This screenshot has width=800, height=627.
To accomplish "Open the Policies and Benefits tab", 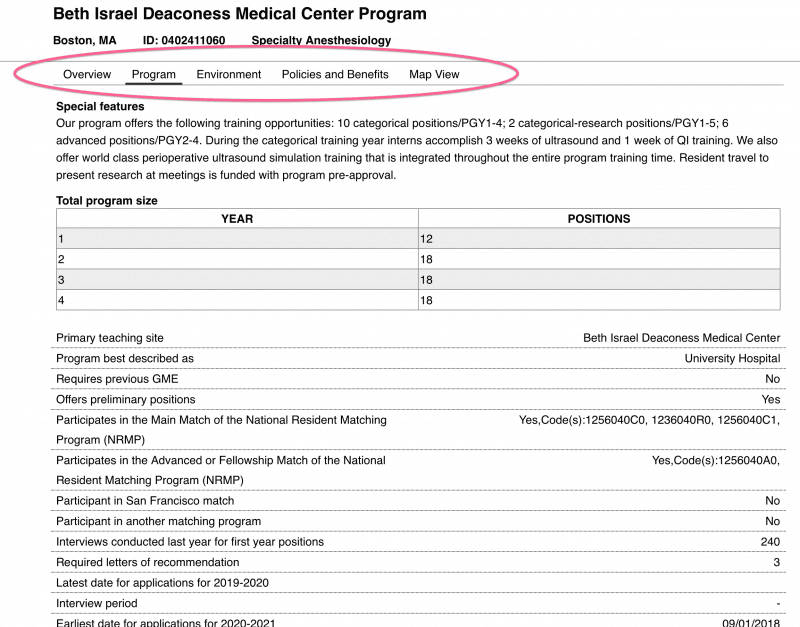I will (x=335, y=74).
